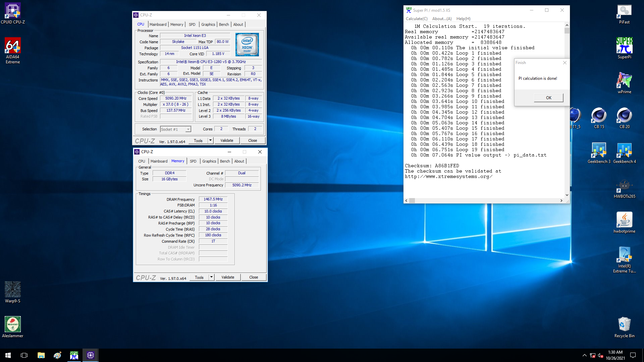Click Super PI vertical scrollbar down arrow

point(567,195)
